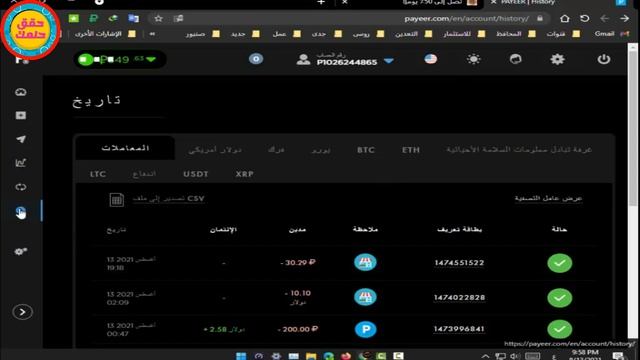Image resolution: width=640 pixels, height=360 pixels.
Task: Switch to the BTC tab
Action: point(365,150)
